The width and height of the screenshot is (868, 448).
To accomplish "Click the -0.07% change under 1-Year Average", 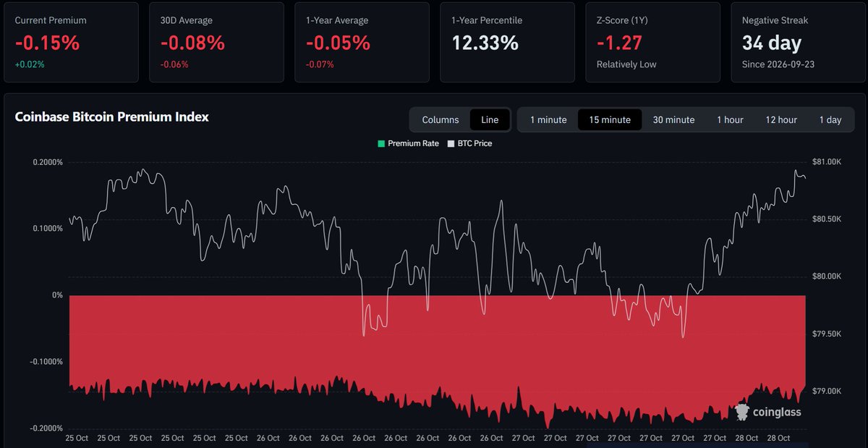I will [x=320, y=64].
